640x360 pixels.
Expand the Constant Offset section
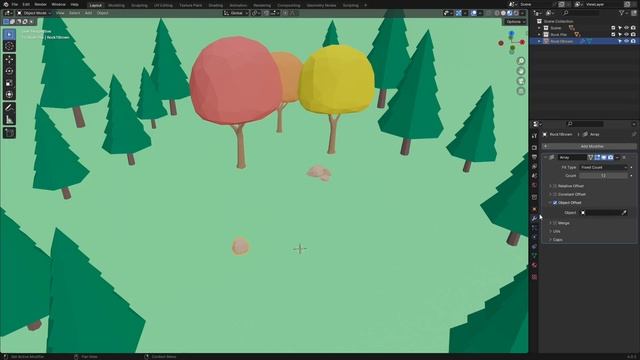coord(551,194)
